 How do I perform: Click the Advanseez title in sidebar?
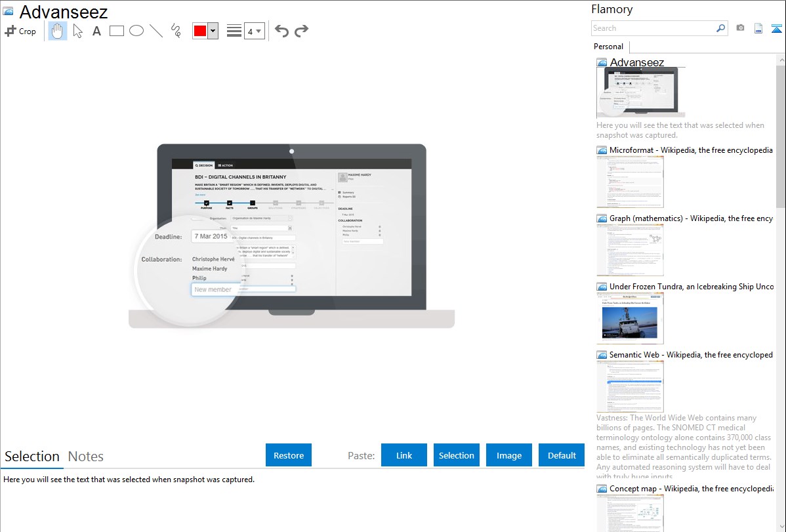[636, 62]
